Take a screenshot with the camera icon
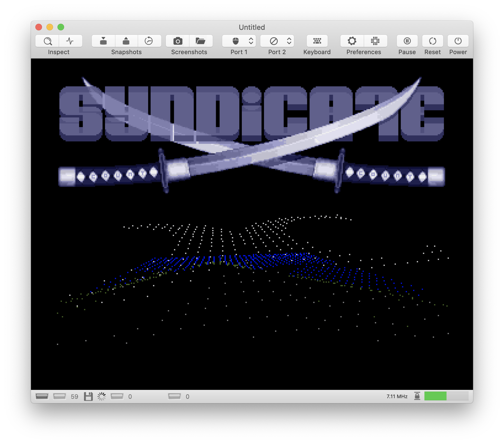Screen dimensions: 504x444 [178, 41]
